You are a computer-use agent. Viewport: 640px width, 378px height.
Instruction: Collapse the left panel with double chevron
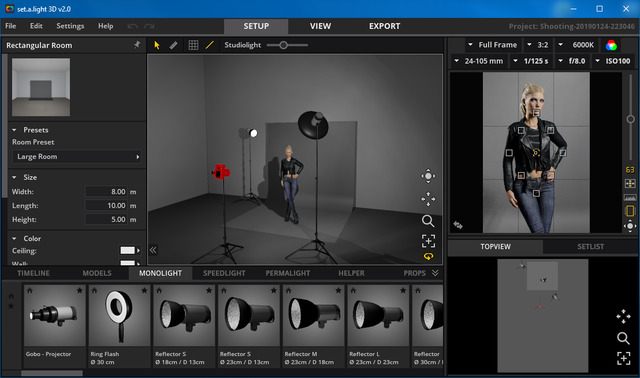pos(153,250)
